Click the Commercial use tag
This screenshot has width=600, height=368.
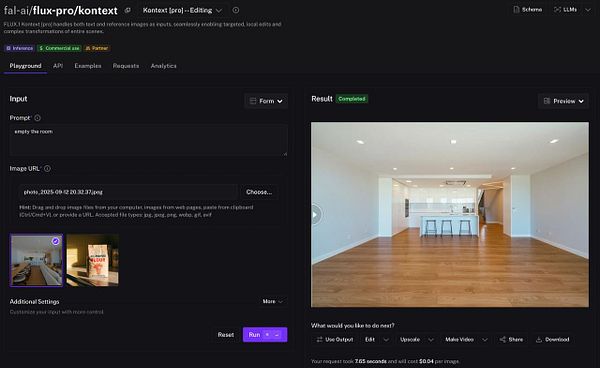[59, 48]
